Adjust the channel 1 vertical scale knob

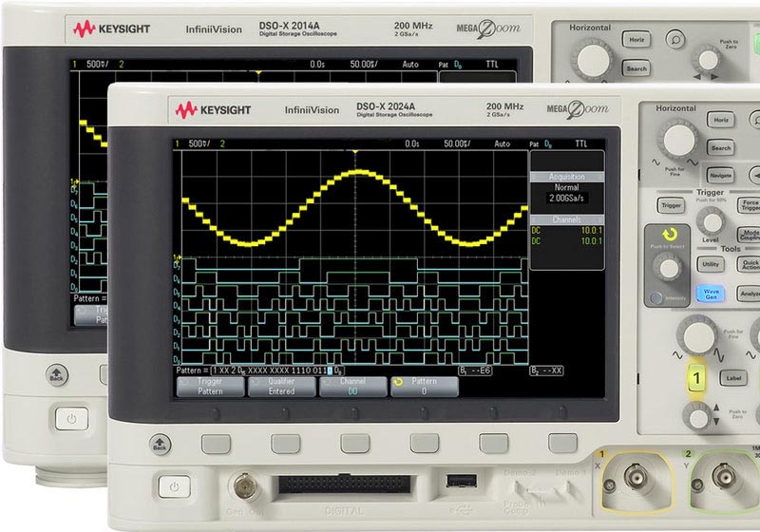point(698,335)
